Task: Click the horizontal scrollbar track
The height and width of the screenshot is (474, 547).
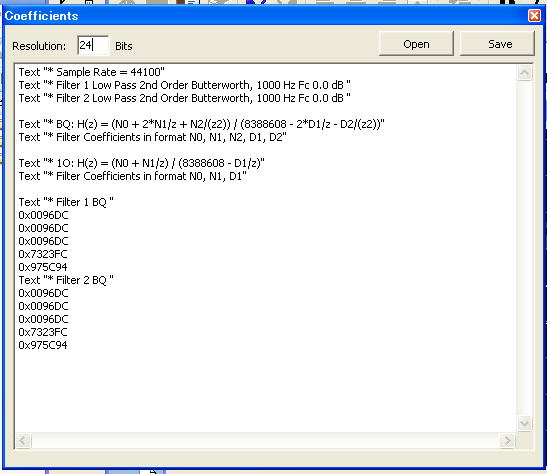Action: (265, 440)
